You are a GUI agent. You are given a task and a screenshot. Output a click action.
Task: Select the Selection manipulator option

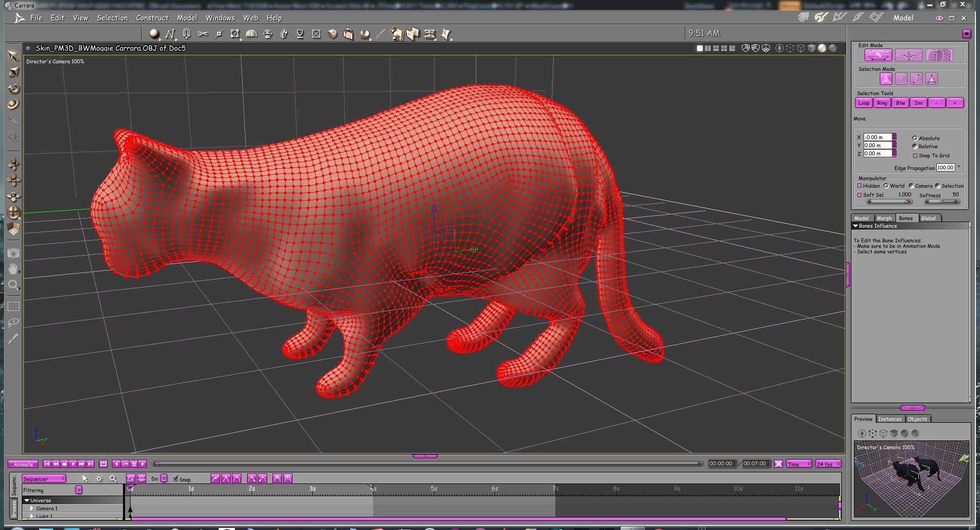pyautogui.click(x=937, y=186)
